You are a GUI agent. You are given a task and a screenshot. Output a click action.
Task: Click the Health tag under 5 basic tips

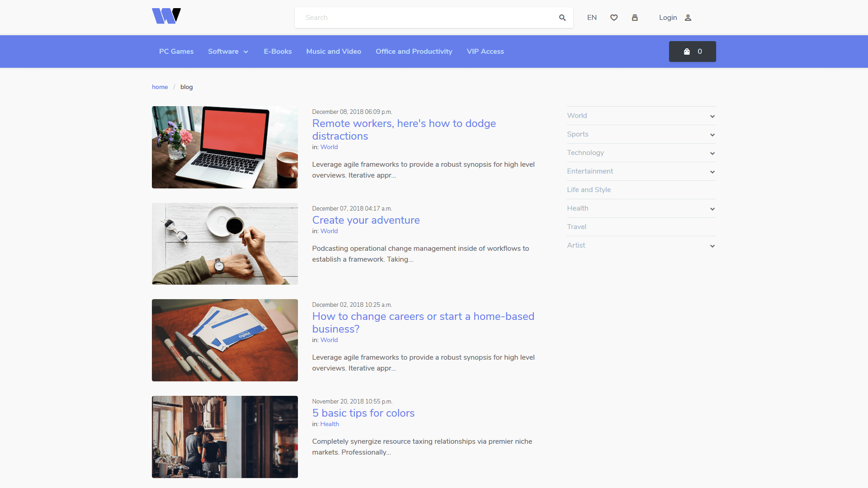click(330, 424)
